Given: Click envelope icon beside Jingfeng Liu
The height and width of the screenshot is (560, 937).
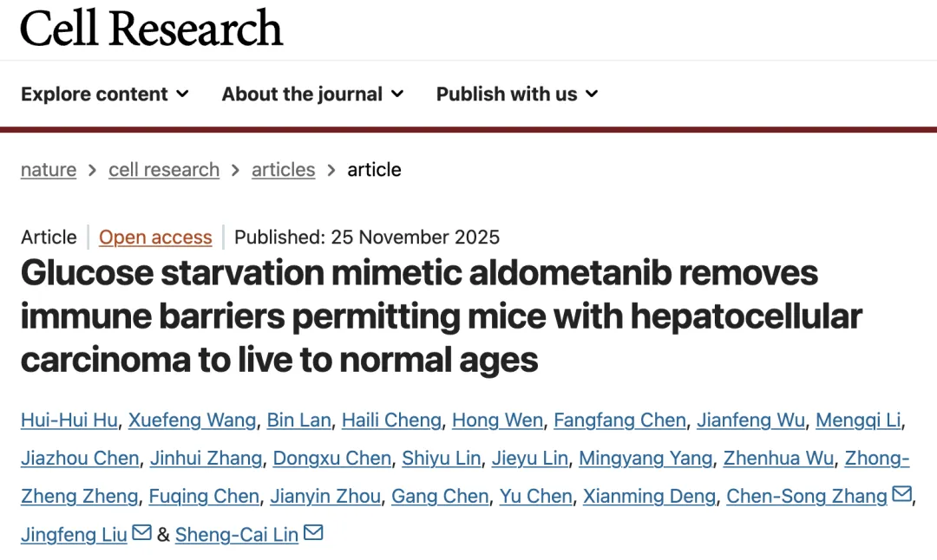Looking at the screenshot, I should pos(141,533).
